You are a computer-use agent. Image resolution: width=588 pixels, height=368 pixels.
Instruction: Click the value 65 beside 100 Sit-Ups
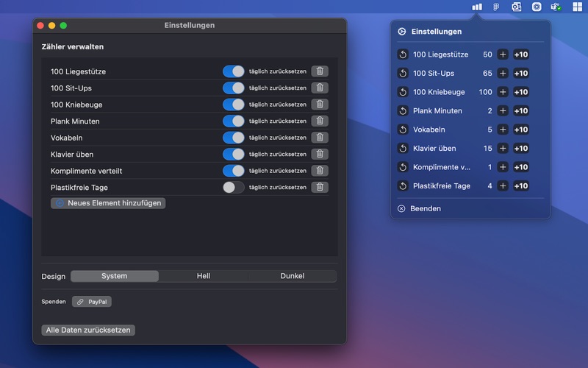coord(487,73)
